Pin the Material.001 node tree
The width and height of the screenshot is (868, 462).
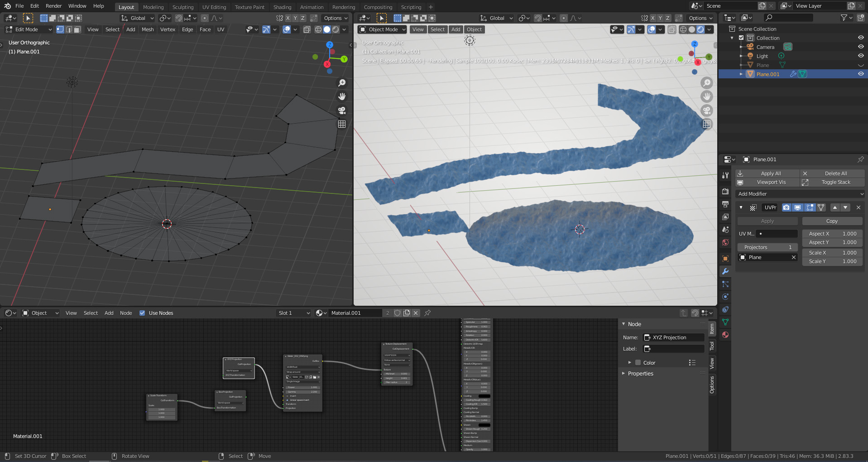tap(427, 313)
